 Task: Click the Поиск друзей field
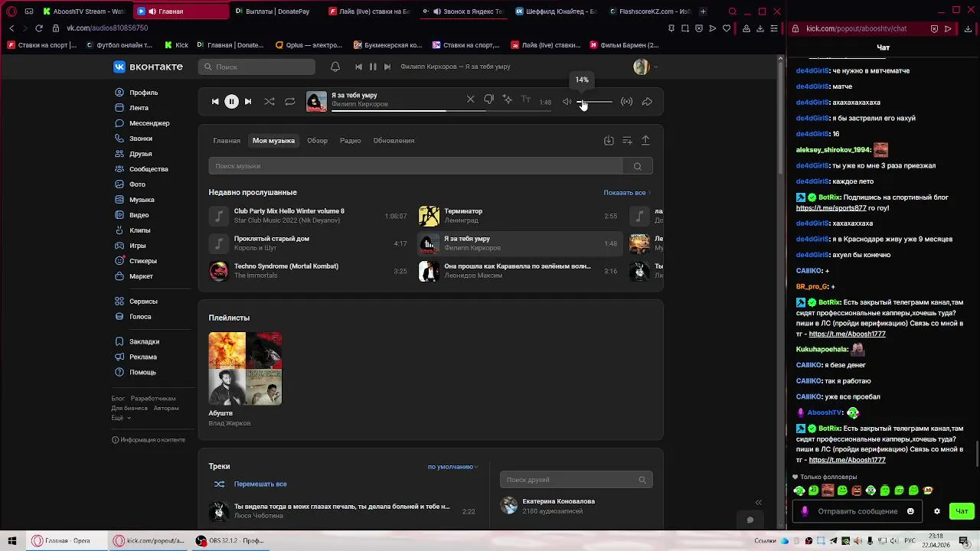tap(576, 480)
